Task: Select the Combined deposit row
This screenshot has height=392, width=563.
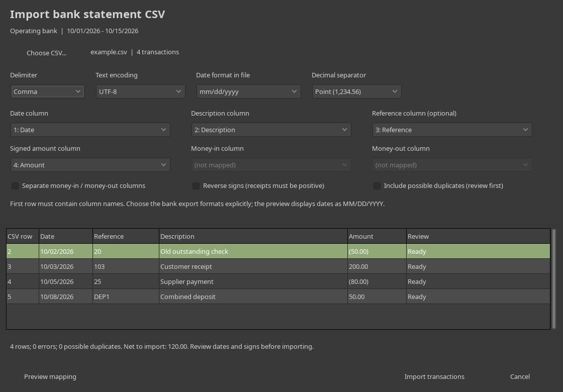Action: (278, 297)
